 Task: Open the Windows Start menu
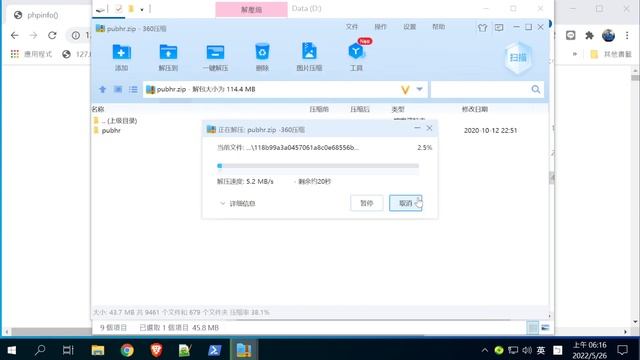pyautogui.click(x=12, y=350)
